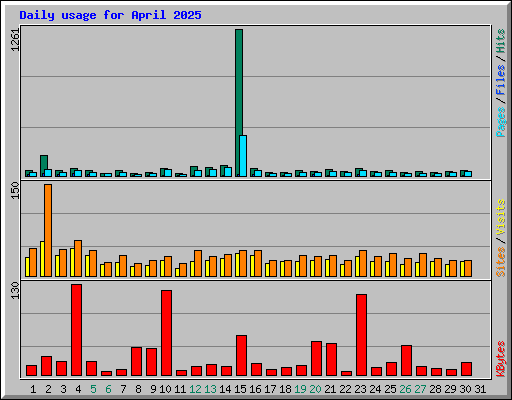This screenshot has height=400, width=512.
Task: Click the green weekend day label 27
Action: coord(420,389)
